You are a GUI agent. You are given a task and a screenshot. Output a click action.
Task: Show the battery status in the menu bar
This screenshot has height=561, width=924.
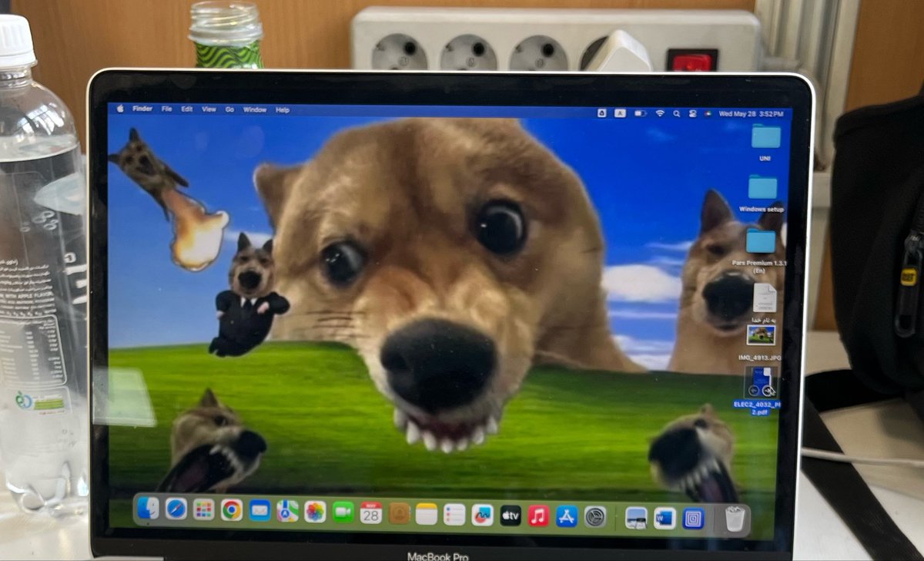pos(641,113)
